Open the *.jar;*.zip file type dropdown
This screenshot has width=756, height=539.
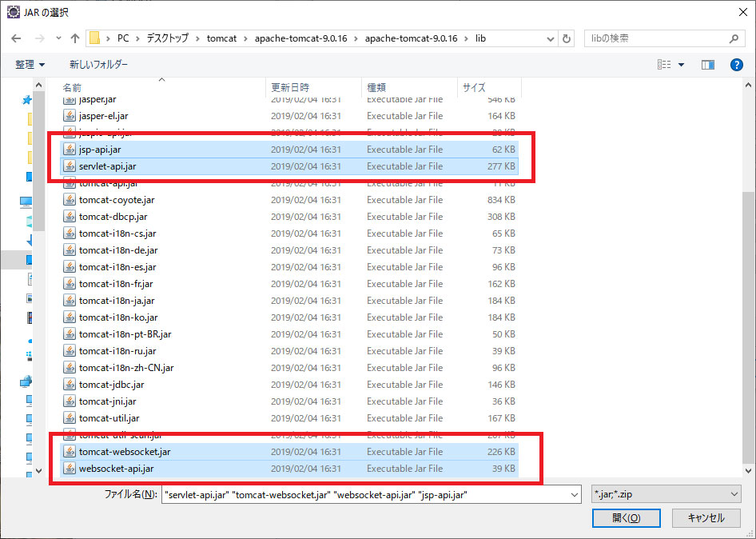tap(666, 494)
